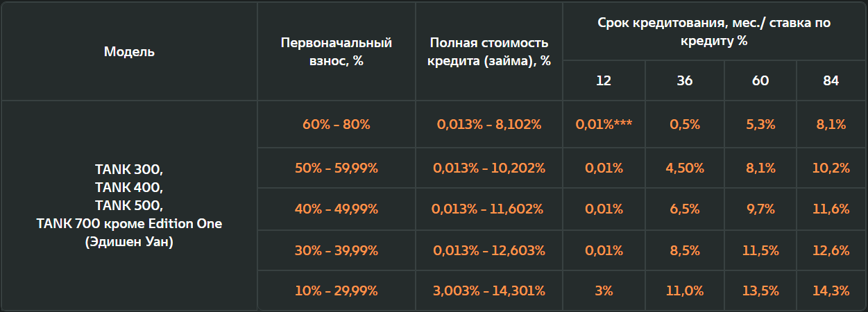Screen dimensions: 868x312
Task: Select the "Срок кредитования, мес." header
Action: [714, 32]
